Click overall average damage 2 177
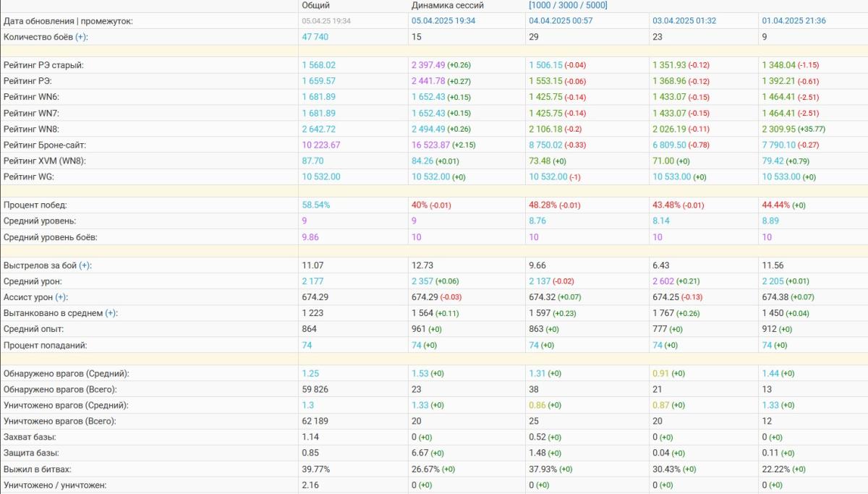The width and height of the screenshot is (868, 494). click(x=313, y=281)
